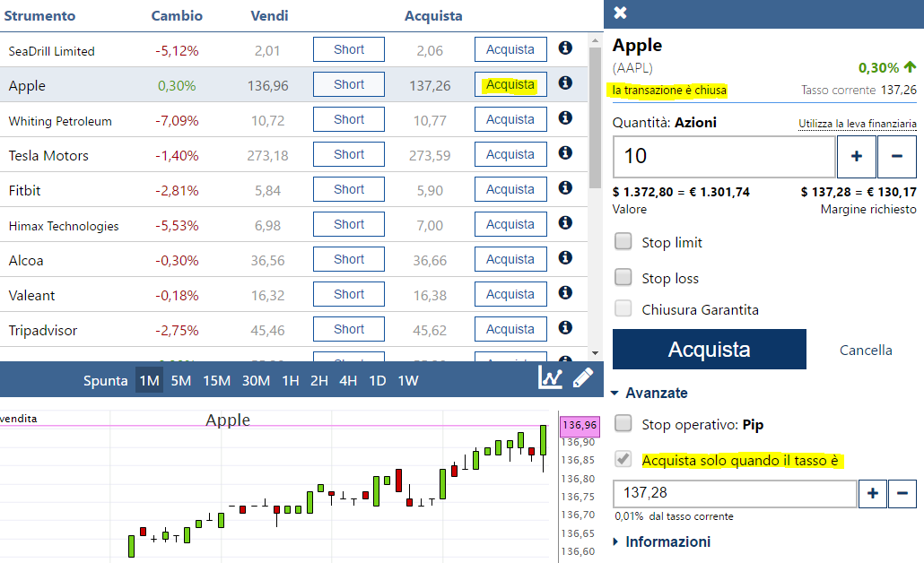The image size is (924, 563).
Task: Collapse the Avanzate section
Action: pos(649,393)
